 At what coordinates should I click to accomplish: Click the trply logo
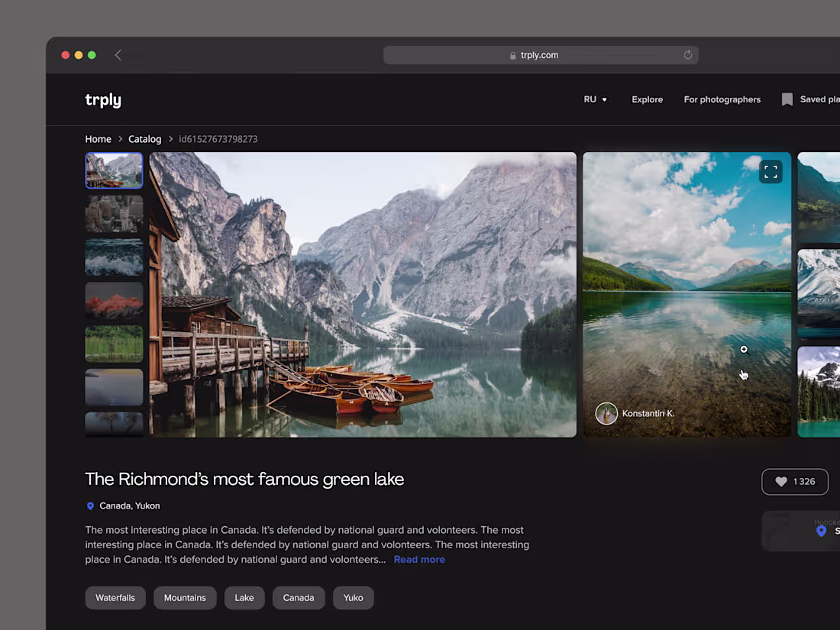[x=102, y=99]
